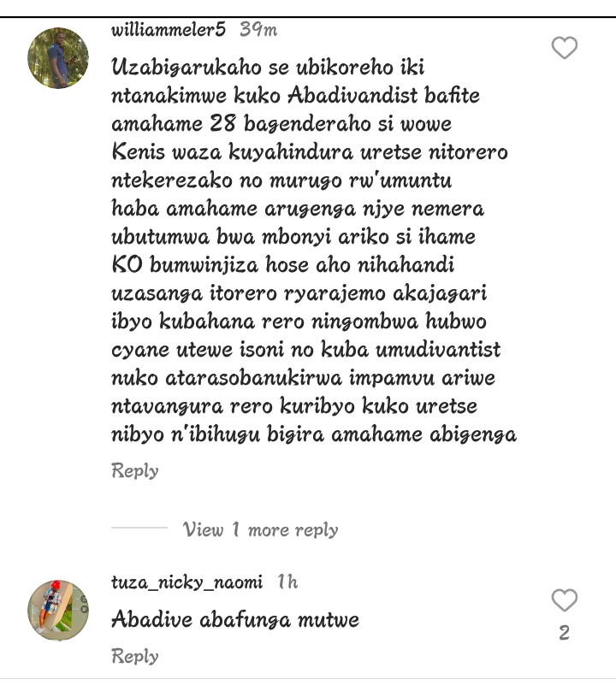Select the 'Abadive abafunga mutwe' comment text
Image resolution: width=616 pixels, height=685 pixels.
[235, 619]
